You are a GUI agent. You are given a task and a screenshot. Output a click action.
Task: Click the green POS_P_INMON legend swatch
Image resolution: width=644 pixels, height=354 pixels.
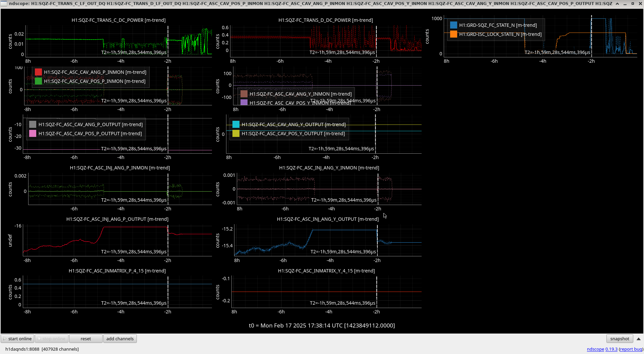tap(38, 81)
